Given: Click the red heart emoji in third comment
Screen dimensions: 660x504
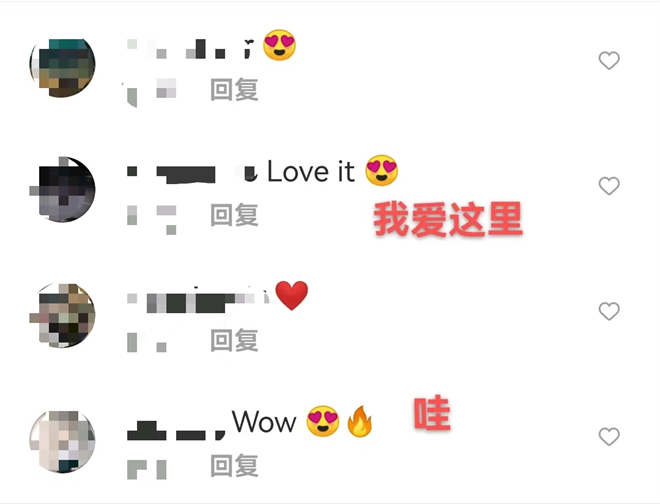Looking at the screenshot, I should (x=292, y=295).
